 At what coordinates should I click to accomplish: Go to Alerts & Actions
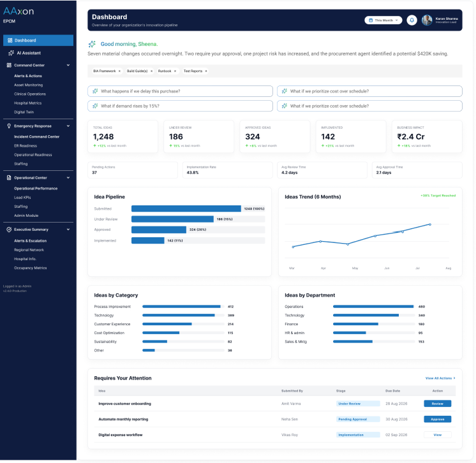pyautogui.click(x=28, y=76)
